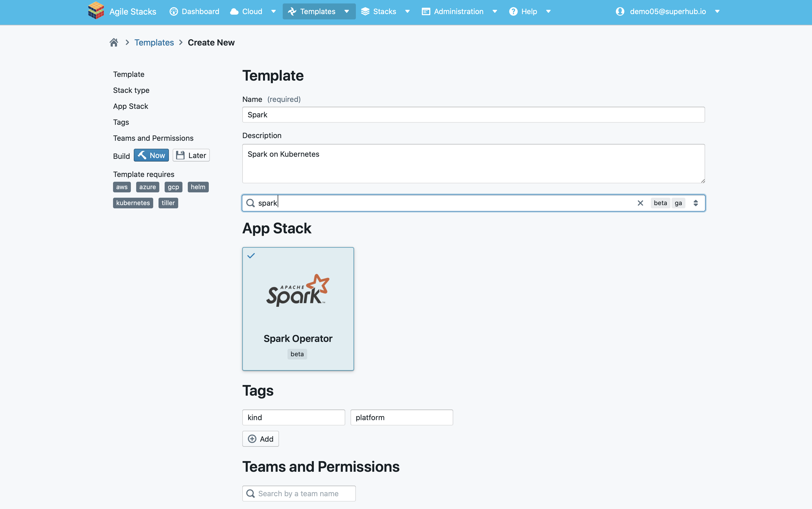Click the beta badge on Spark Operator
The width and height of the screenshot is (812, 509).
point(297,354)
